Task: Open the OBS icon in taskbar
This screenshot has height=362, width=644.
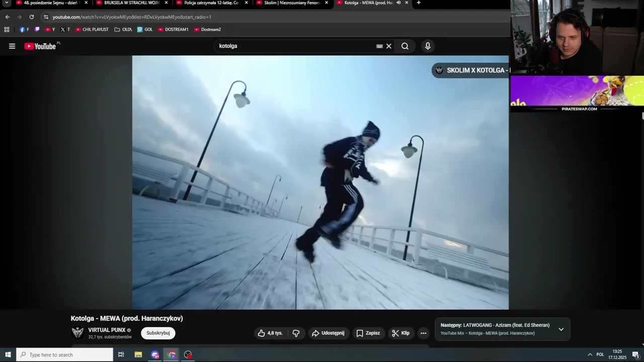Action: (x=188, y=354)
